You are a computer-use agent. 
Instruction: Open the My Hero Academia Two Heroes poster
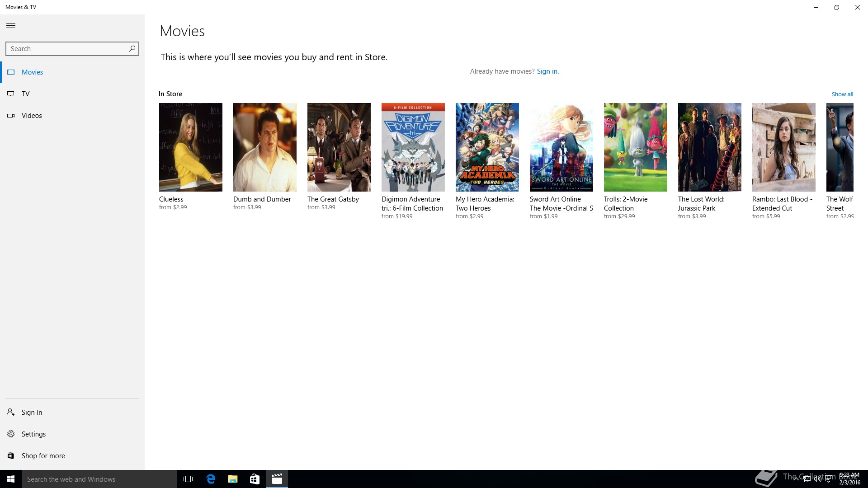click(487, 147)
